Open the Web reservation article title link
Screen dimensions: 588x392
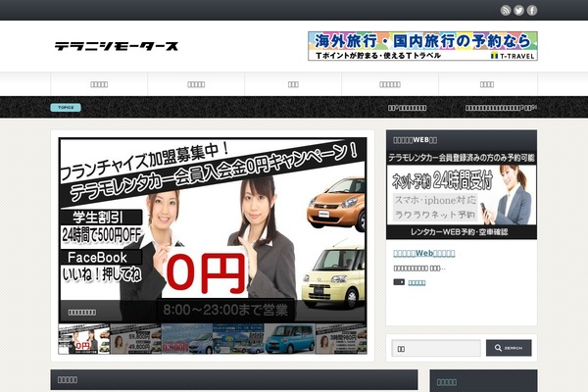tap(424, 253)
